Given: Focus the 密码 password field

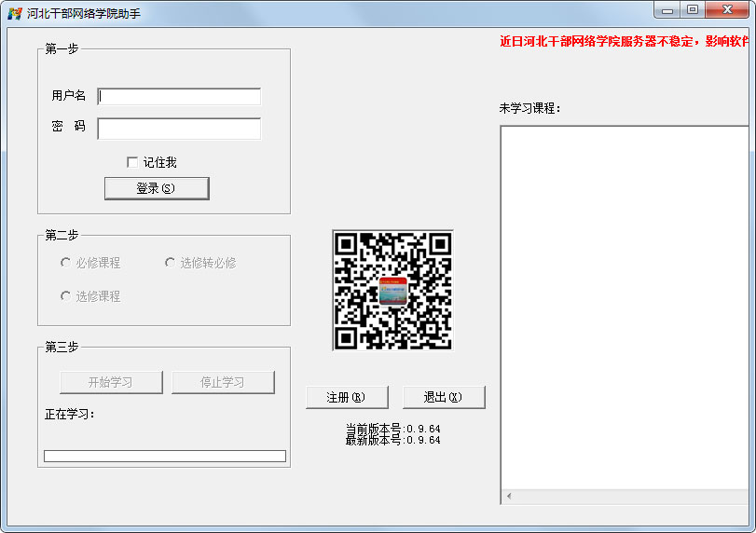Looking at the screenshot, I should pos(179,129).
